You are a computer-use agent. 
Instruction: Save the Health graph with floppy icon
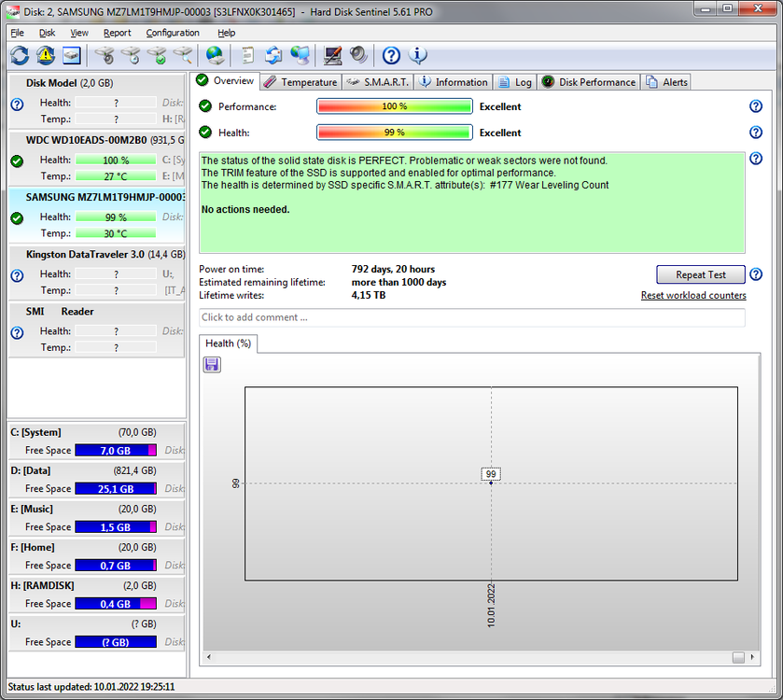pos(211,364)
